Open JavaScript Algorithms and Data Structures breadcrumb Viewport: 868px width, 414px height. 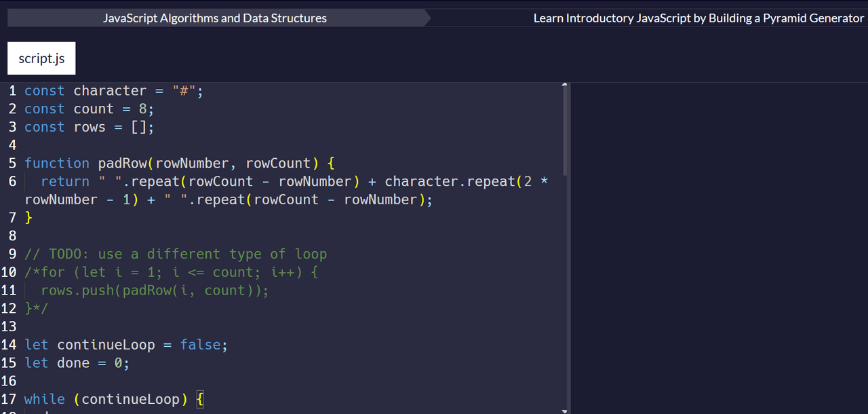click(x=215, y=18)
